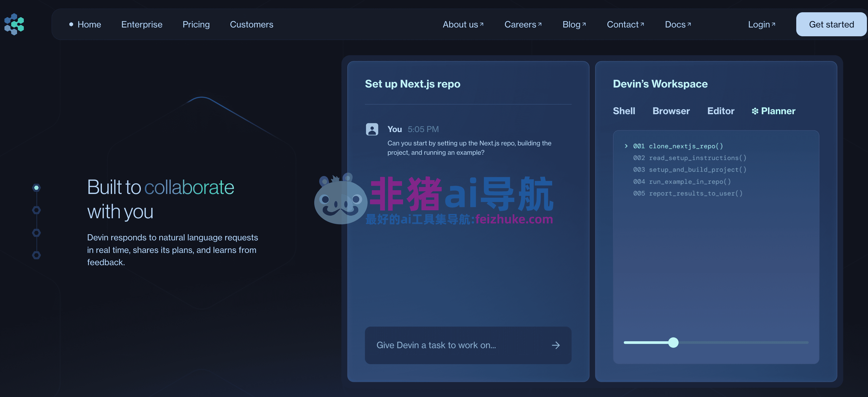Select the third hexagon step indicator
The width and height of the screenshot is (868, 397).
tap(36, 233)
